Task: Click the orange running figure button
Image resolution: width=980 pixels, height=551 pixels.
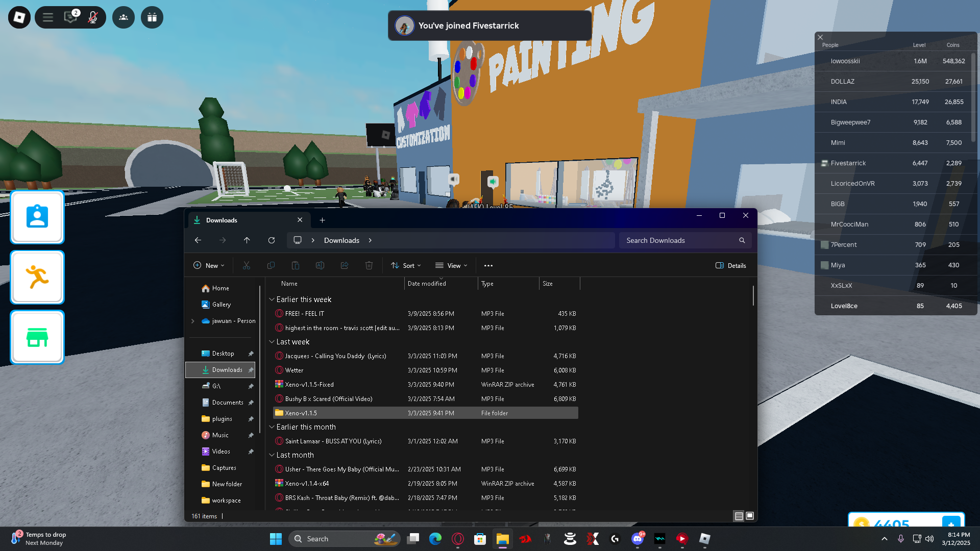Action: point(37,278)
